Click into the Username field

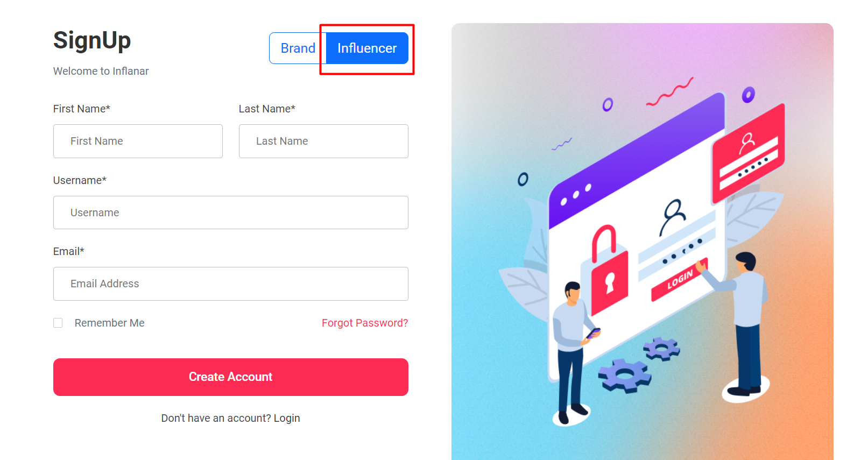231,213
